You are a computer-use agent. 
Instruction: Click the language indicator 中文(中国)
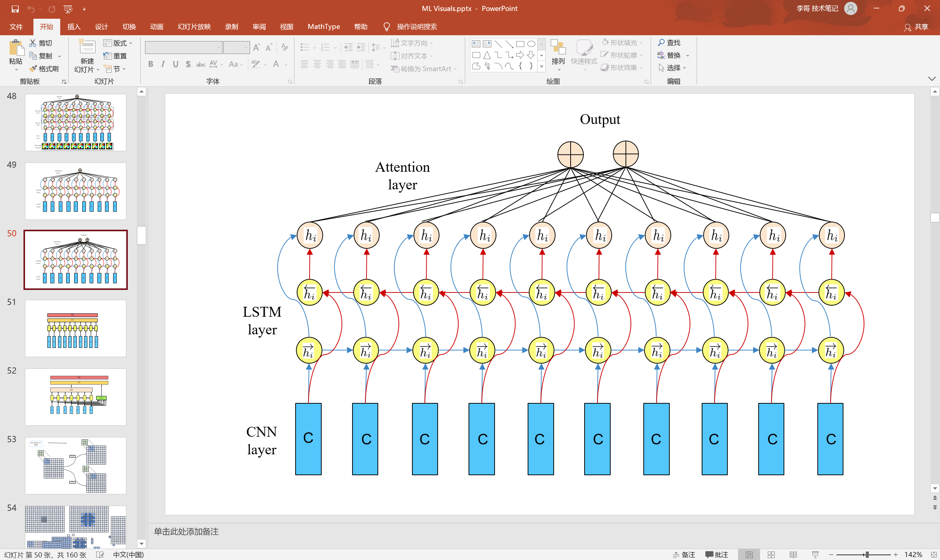129,554
